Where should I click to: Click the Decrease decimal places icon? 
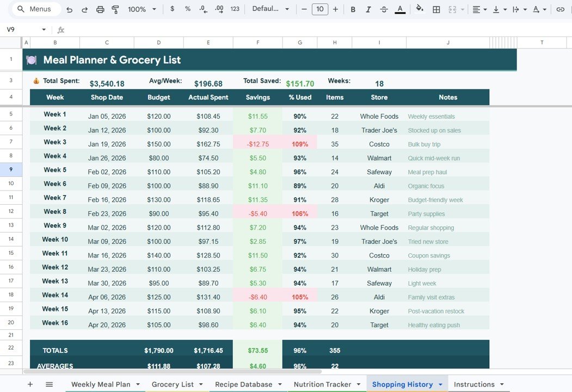point(203,9)
